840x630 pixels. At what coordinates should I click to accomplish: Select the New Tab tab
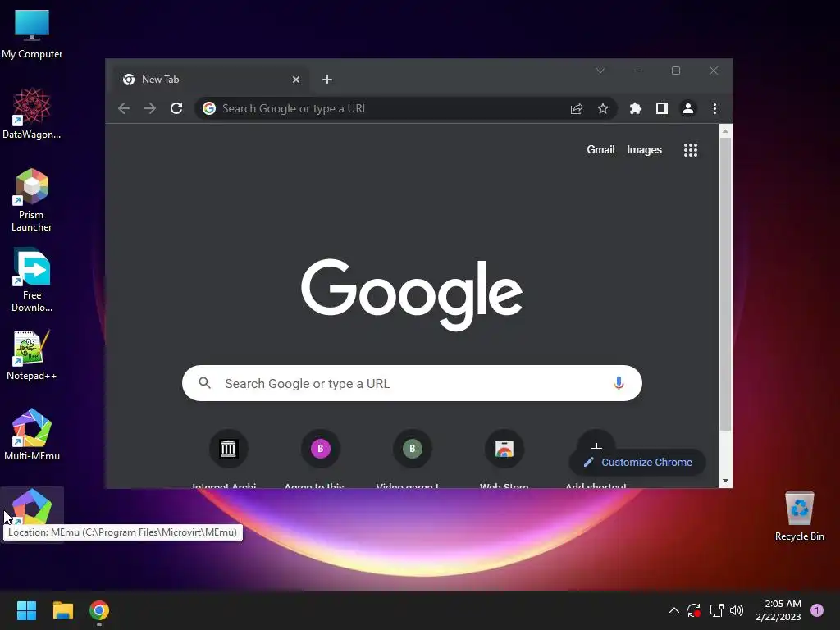(x=209, y=80)
